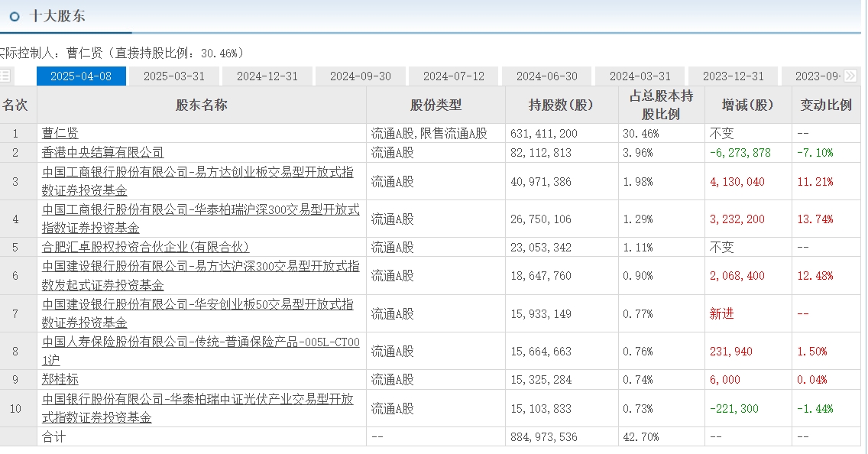868x454 pixels.
Task: Choose the 2024-09-30 date tab
Action: 361,76
